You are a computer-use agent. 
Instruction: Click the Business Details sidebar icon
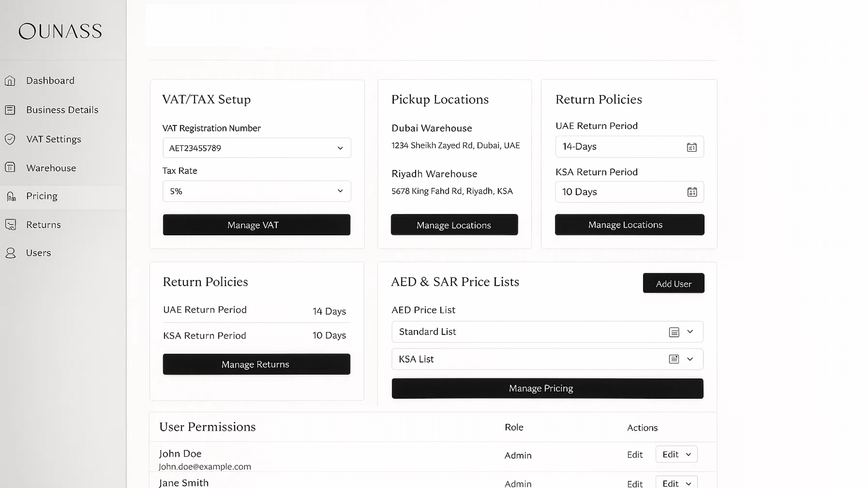(10, 110)
